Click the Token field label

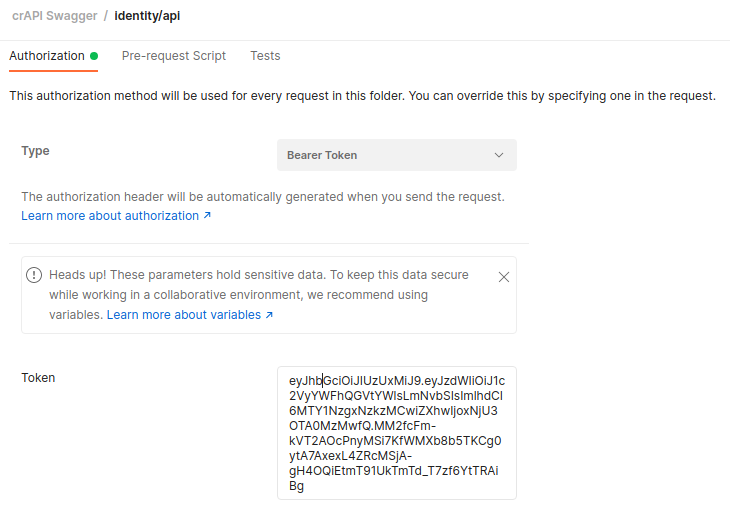pos(38,378)
